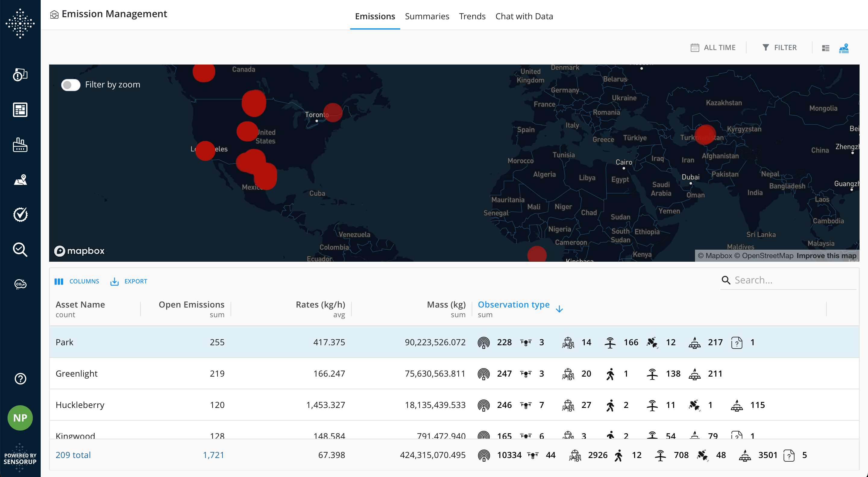Open the Improve this map link
This screenshot has height=477, width=868.
click(x=826, y=255)
